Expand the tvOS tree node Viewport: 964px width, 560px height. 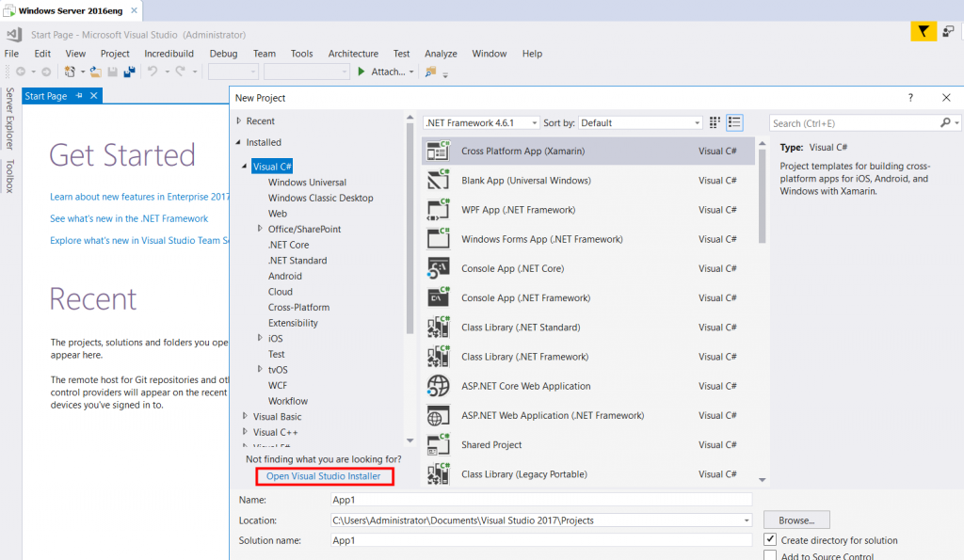point(260,370)
